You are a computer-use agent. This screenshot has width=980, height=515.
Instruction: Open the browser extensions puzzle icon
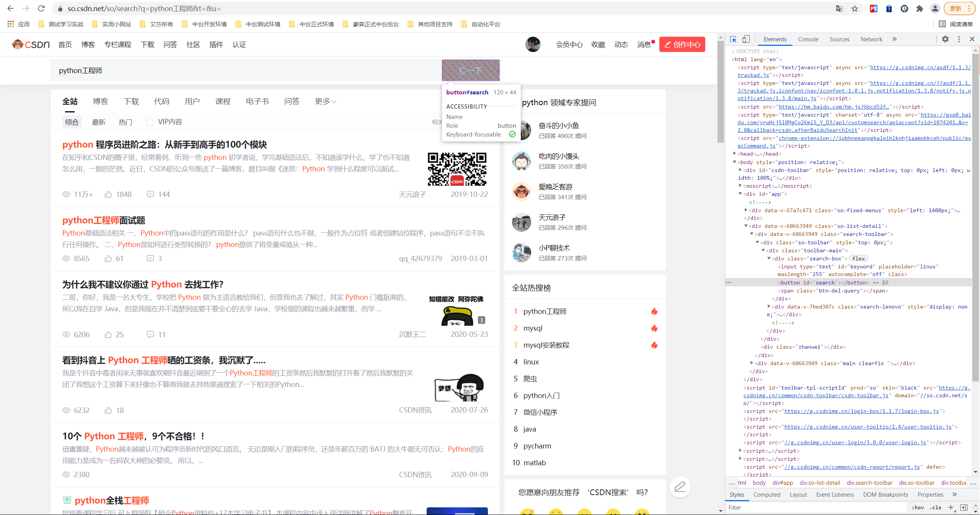tap(920, 8)
